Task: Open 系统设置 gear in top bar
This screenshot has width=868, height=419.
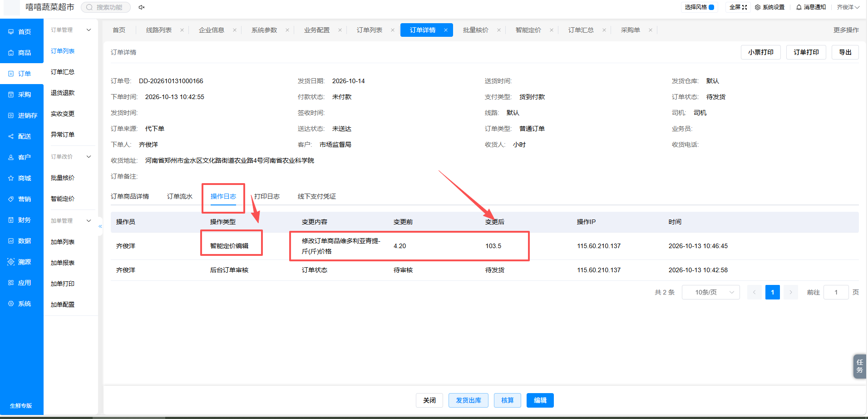Action: click(758, 7)
